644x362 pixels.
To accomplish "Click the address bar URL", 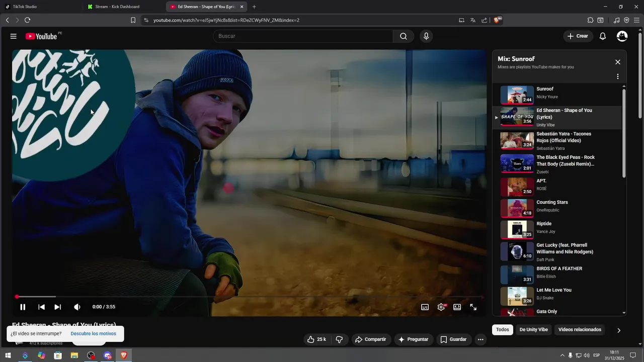I will (226, 20).
